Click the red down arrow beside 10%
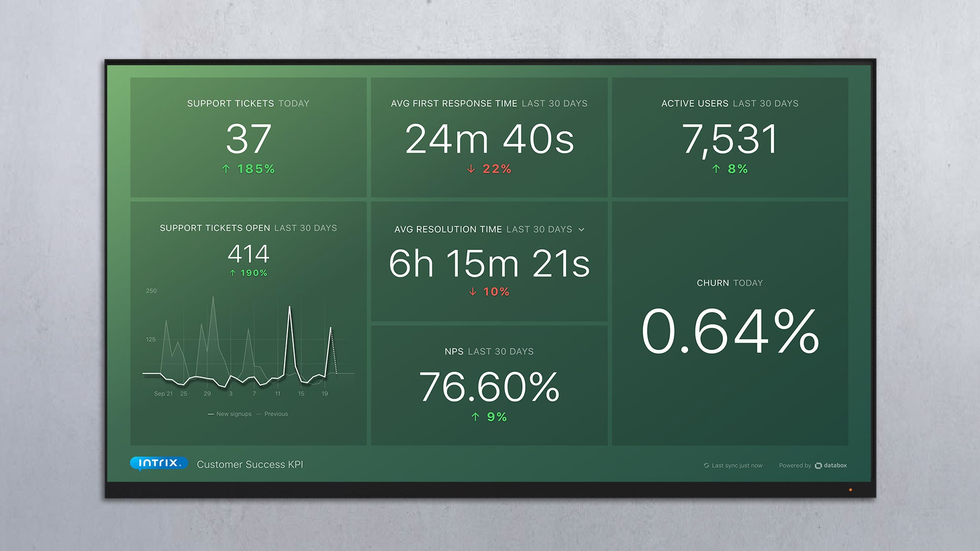This screenshot has width=980, height=551. tap(473, 292)
